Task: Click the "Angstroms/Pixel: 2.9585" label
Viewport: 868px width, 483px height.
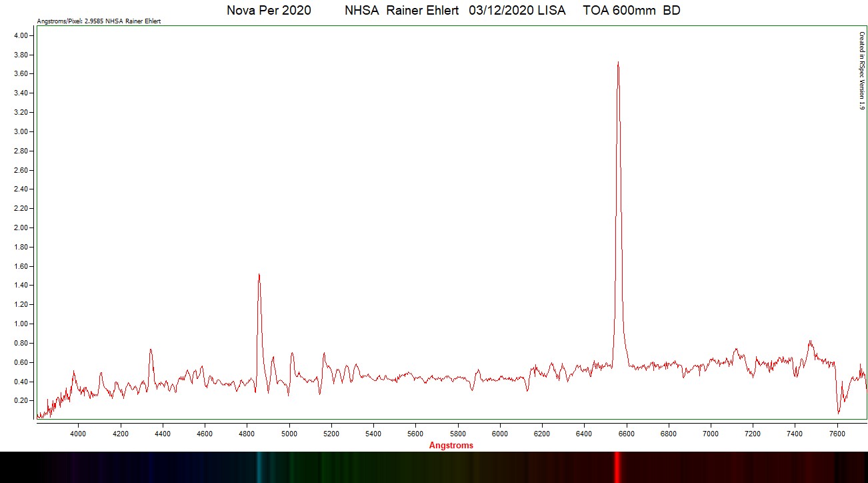Action: coord(99,21)
